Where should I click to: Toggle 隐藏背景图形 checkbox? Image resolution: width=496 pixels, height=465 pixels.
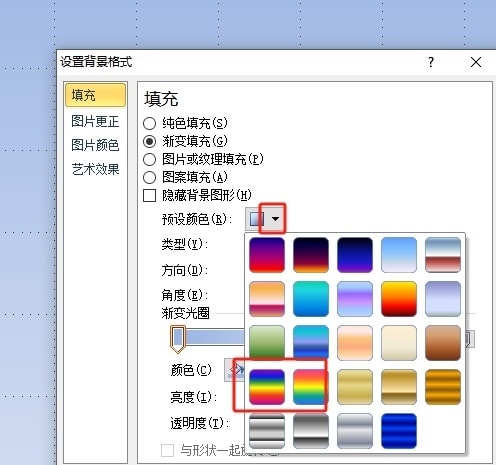click(149, 195)
